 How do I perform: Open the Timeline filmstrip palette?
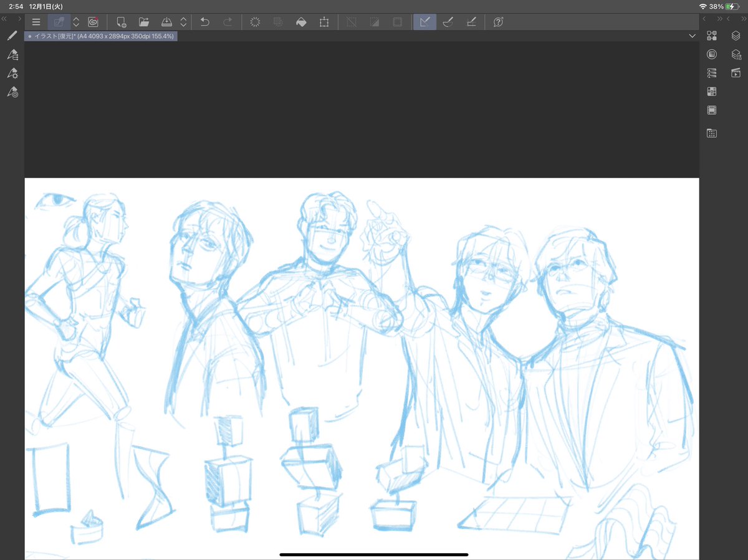pyautogui.click(x=712, y=110)
